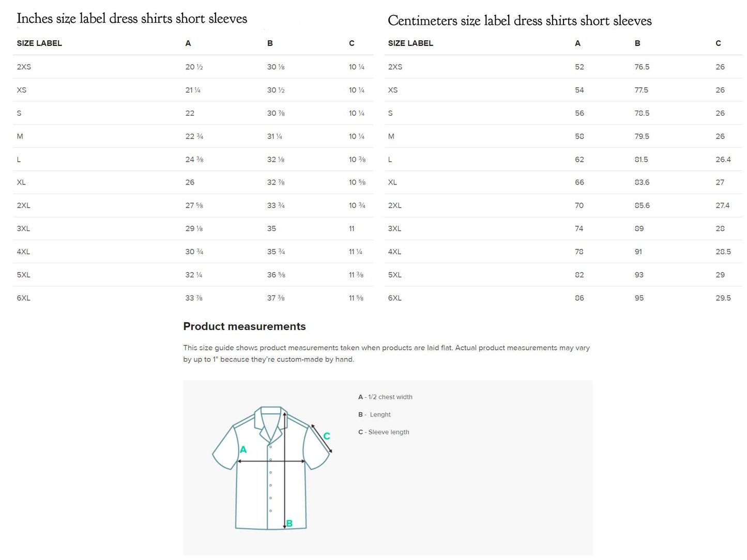Screen dimensions: 747x560
Task: Click the 29.5 sleeve value for 6XL
Action: pos(723,298)
